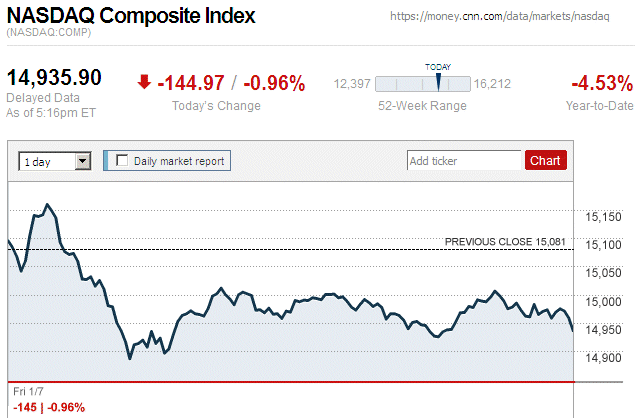Click the NASDAQ Composite Index title

130,16
